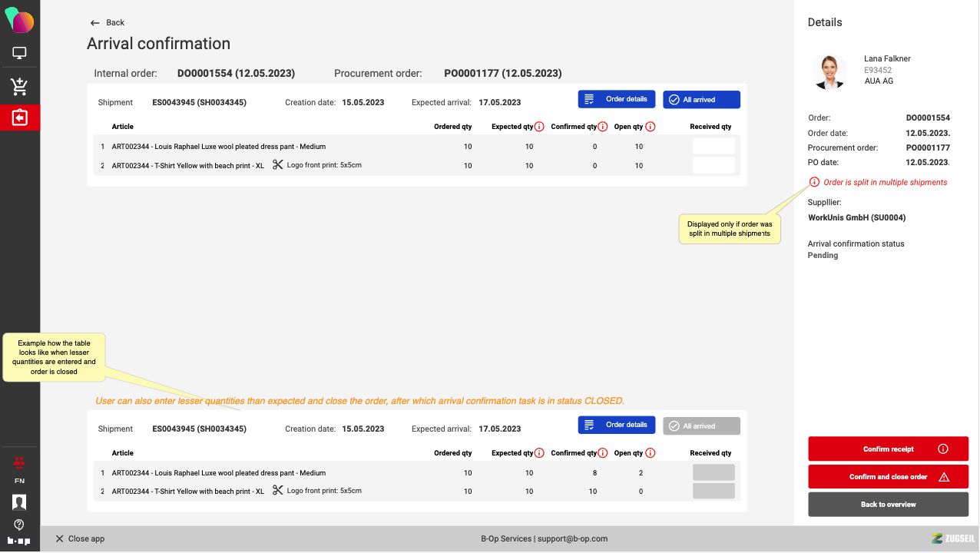Click Close app in the bottom bar
The width and height of the screenshot is (980, 553).
coord(80,539)
